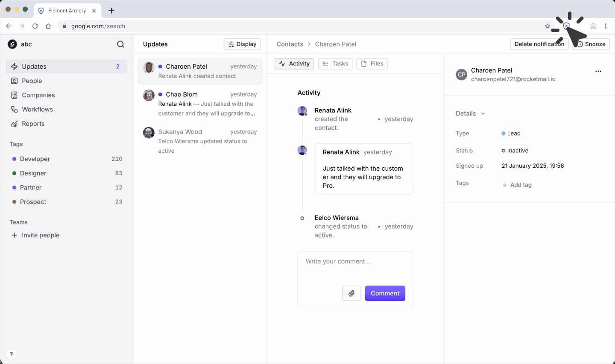Open the browser three-dot menu
The width and height of the screenshot is (615, 364).
point(606,26)
